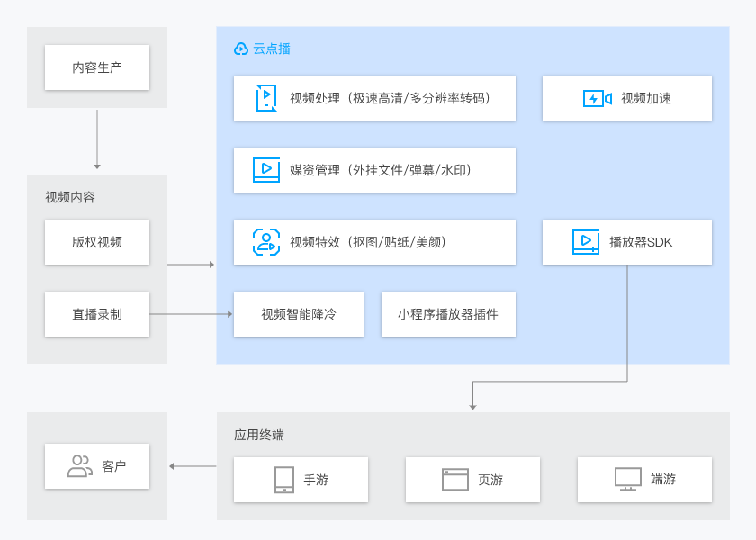Viewport: 756px width, 540px height.
Task: Click the 手游 phone icon
Action: [x=283, y=480]
